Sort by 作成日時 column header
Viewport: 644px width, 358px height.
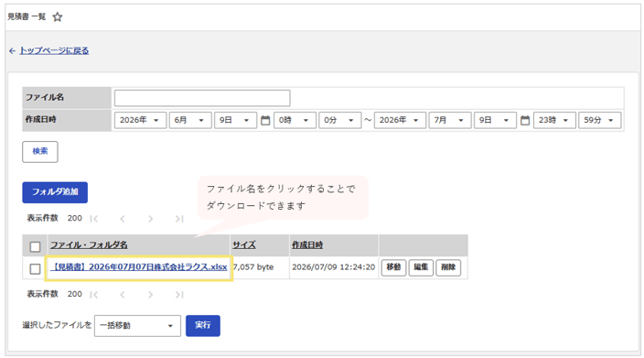[307, 245]
